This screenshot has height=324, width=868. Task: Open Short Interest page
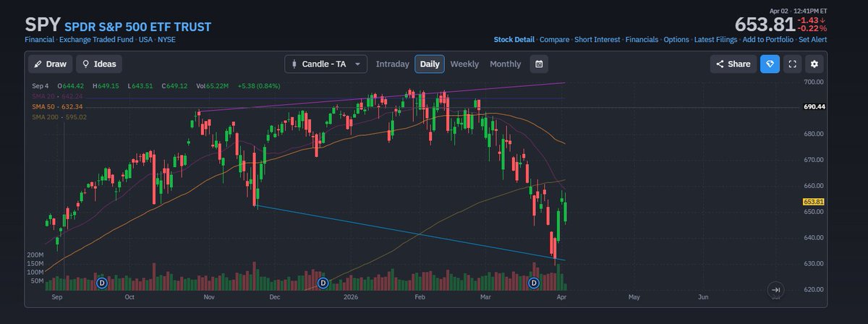[597, 40]
